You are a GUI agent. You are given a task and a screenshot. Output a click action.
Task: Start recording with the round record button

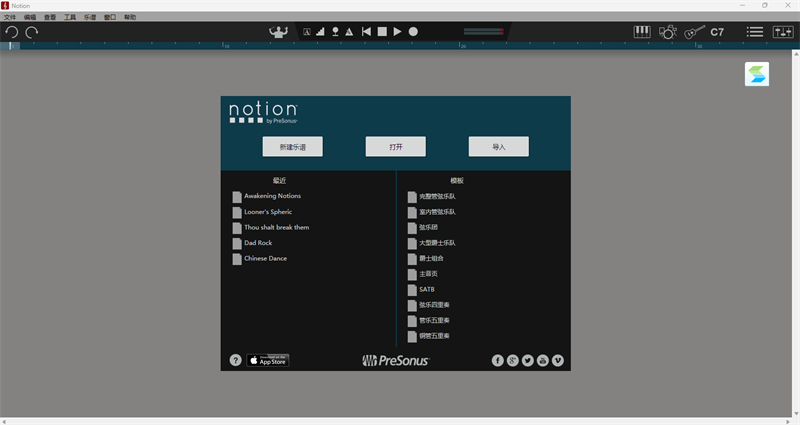coord(413,32)
